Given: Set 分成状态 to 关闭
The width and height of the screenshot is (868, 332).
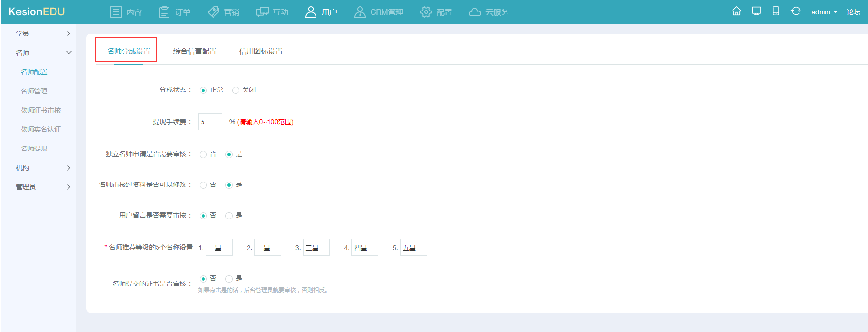Looking at the screenshot, I should (x=236, y=90).
